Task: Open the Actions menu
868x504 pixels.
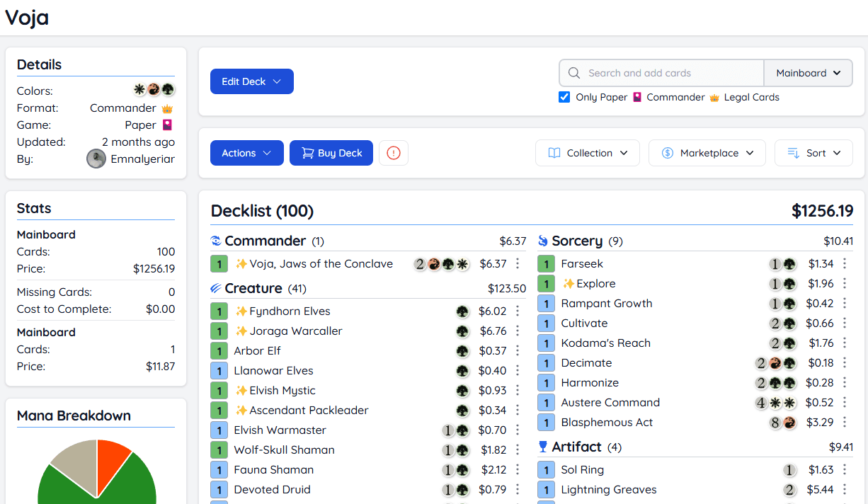Action: (x=246, y=153)
